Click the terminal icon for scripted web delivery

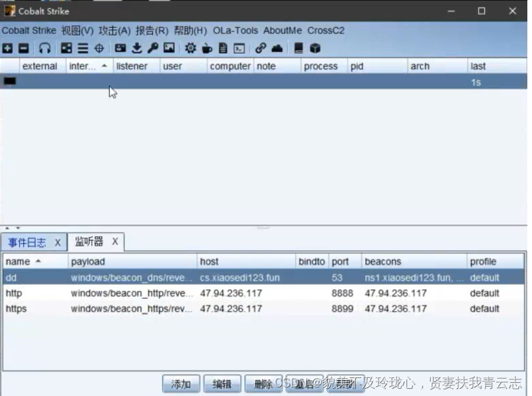(x=239, y=48)
